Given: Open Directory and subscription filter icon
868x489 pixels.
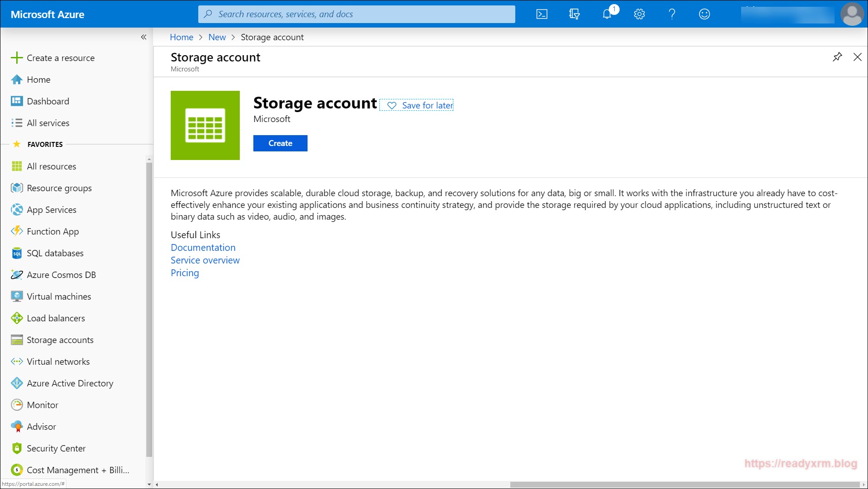Looking at the screenshot, I should click(x=574, y=14).
